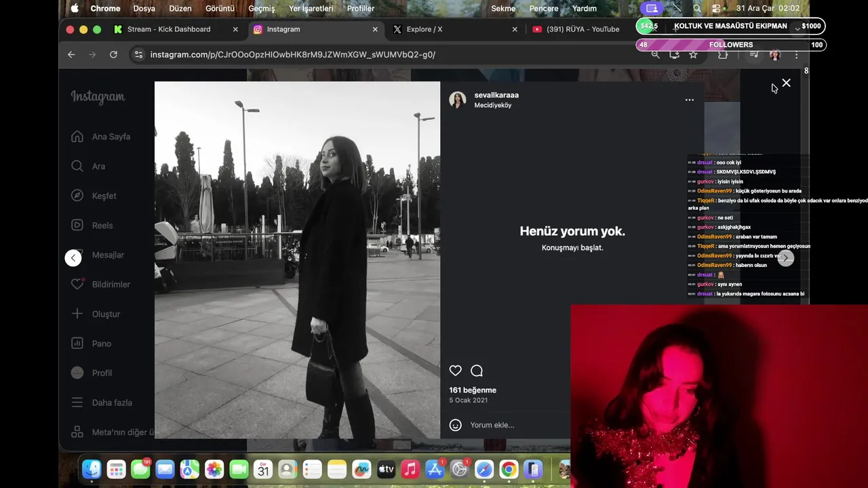Screen dimensions: 868x488
Task: Open Meta'nın diğer uygulamaları menu
Action: 113,432
